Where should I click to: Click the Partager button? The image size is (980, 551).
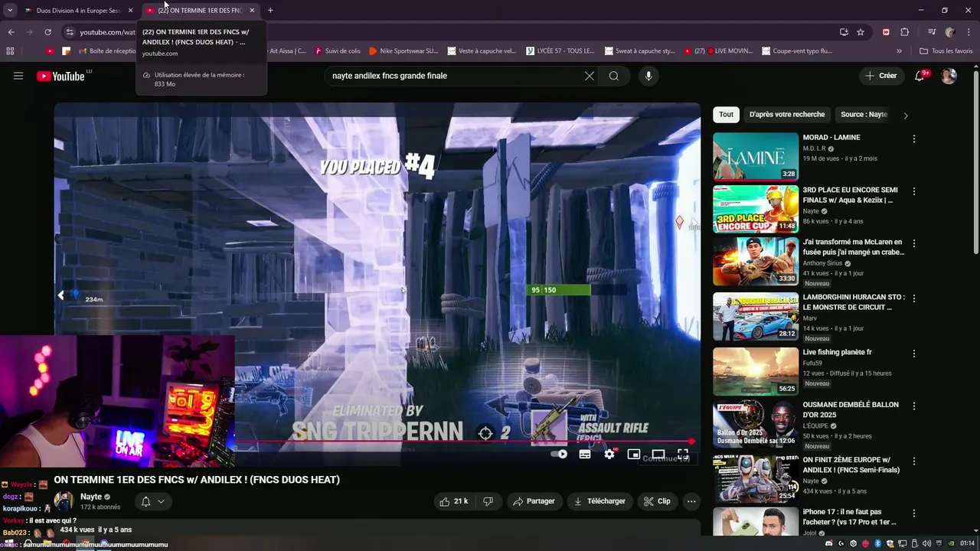(534, 501)
